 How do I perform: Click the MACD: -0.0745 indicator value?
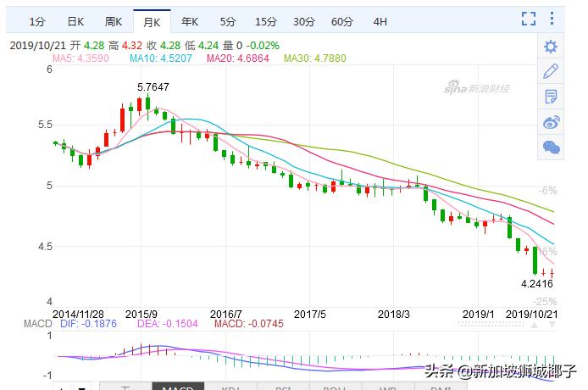click(x=249, y=324)
